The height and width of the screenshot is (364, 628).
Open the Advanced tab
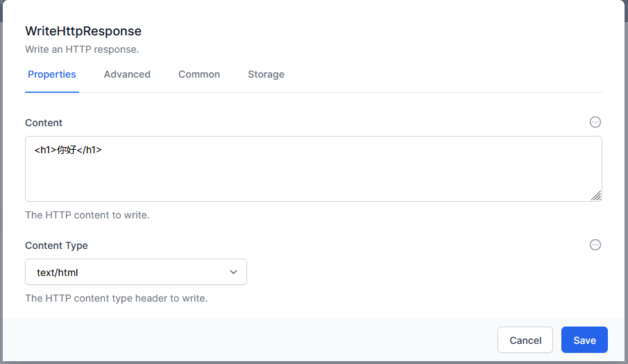click(x=127, y=74)
